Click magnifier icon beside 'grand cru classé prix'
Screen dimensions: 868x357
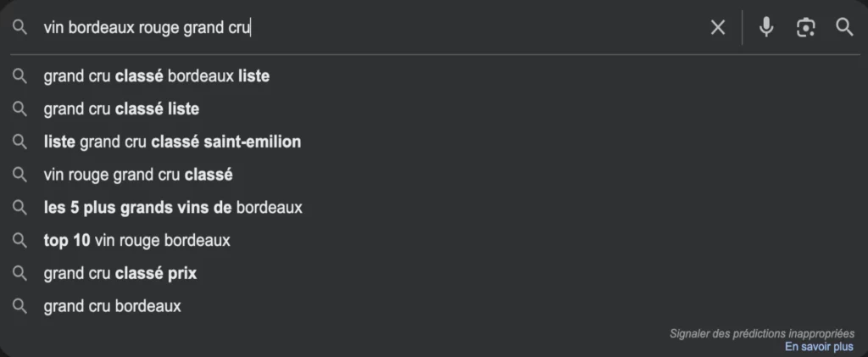[x=20, y=273]
